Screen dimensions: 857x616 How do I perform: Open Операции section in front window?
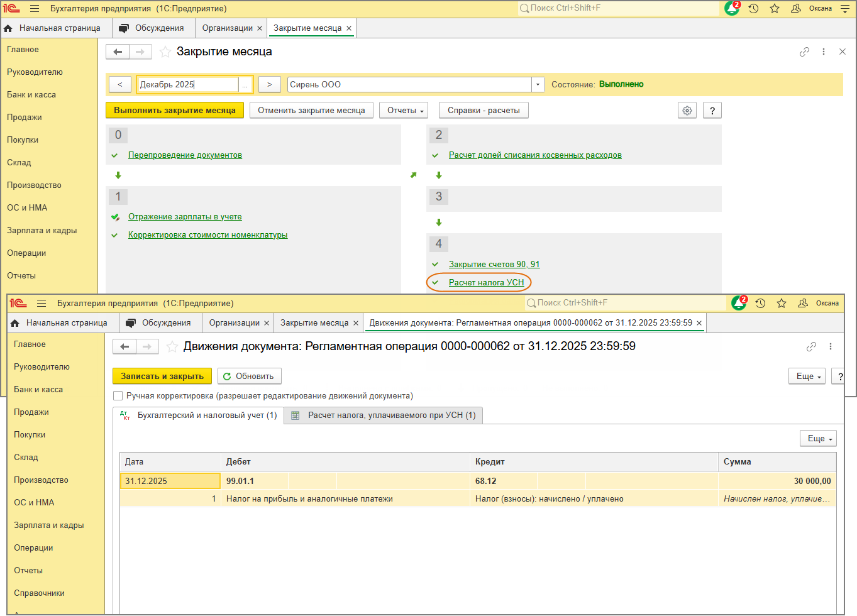33,548
